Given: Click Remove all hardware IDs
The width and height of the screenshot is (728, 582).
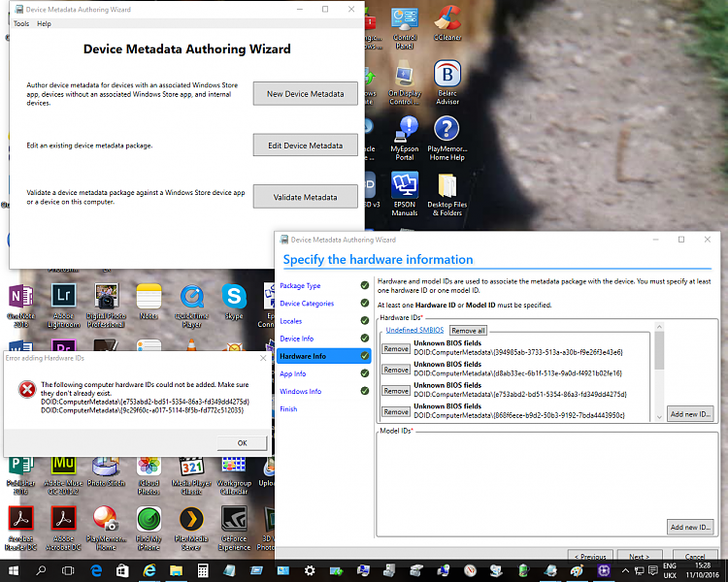Looking at the screenshot, I should point(468,331).
